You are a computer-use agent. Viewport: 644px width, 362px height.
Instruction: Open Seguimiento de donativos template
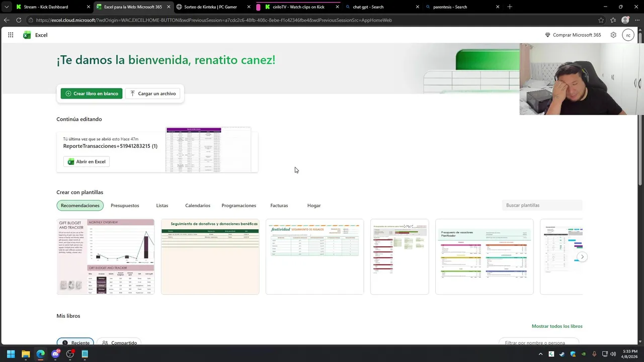[210, 256]
